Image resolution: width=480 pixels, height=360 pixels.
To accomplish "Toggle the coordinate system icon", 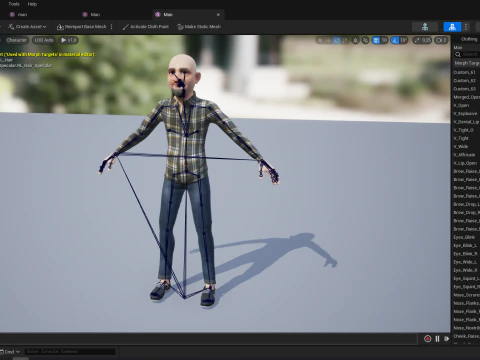I will (356, 40).
